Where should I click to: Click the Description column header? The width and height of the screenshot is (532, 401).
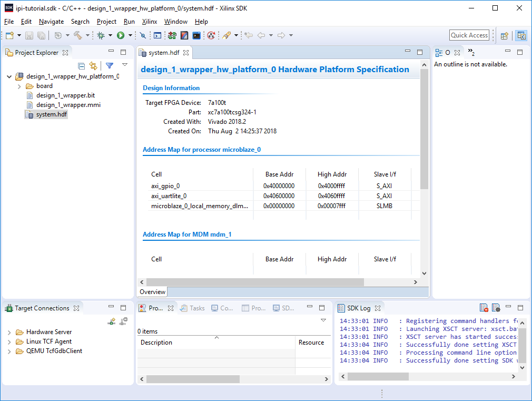[x=216, y=343]
